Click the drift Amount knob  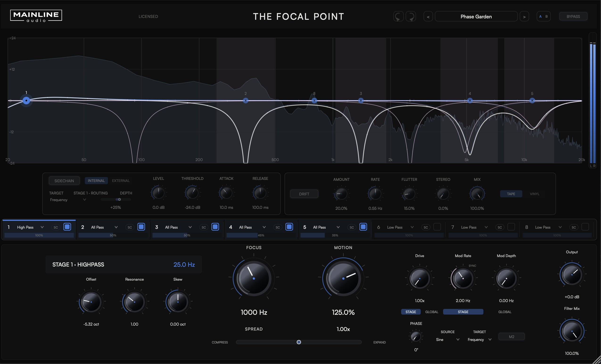point(341,194)
